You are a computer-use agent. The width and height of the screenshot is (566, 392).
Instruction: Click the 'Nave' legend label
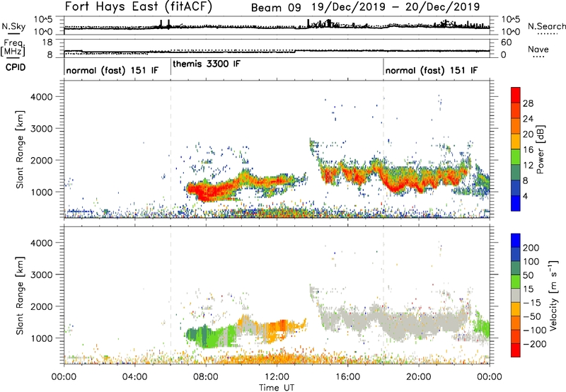(538, 49)
